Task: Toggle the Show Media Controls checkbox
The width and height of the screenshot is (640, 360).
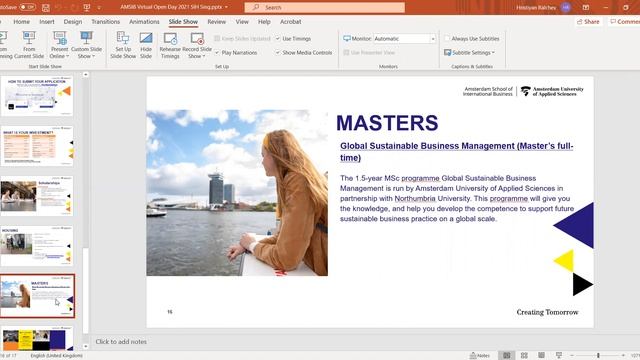Action: 278,53
